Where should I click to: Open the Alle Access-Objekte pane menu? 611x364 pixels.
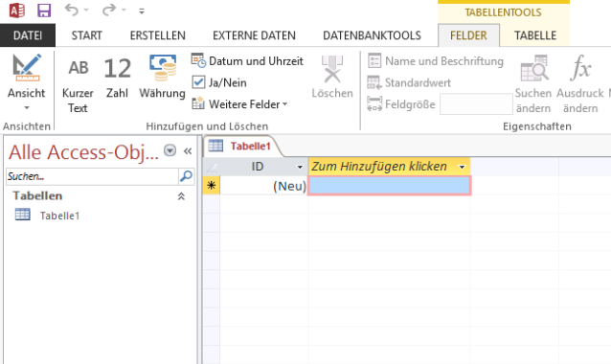point(170,150)
